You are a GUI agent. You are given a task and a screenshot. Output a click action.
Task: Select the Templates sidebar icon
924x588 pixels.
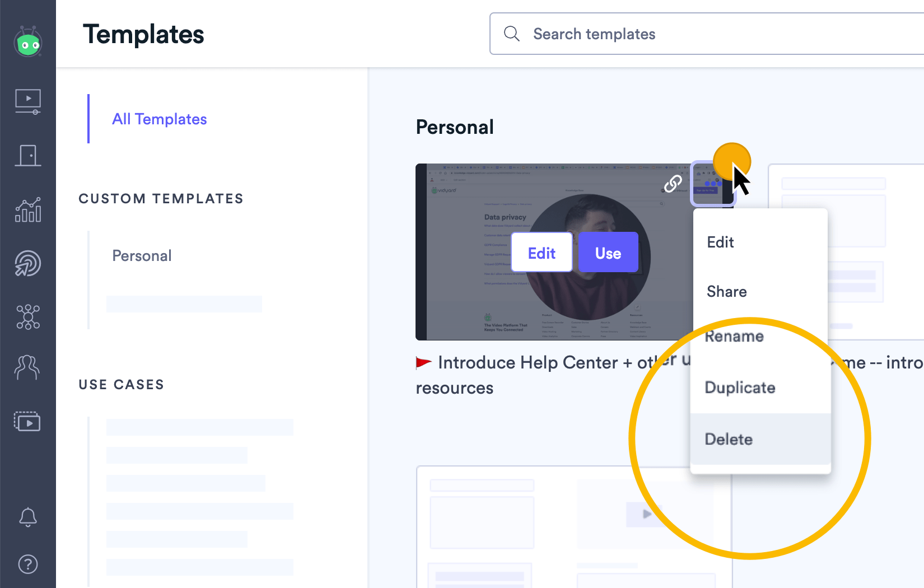tap(28, 421)
